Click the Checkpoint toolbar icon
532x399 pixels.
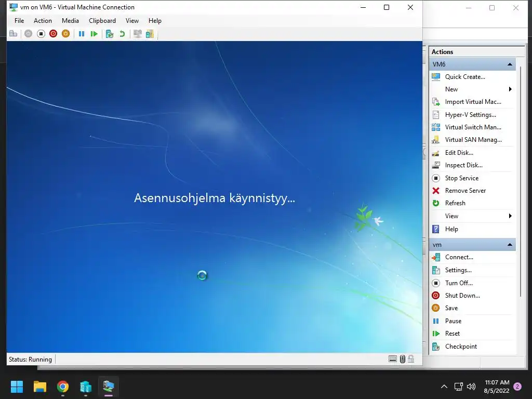[109, 34]
